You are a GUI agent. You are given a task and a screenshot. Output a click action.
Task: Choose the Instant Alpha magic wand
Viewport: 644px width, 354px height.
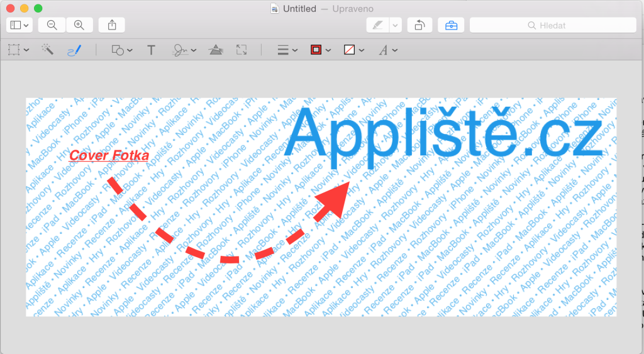click(47, 50)
